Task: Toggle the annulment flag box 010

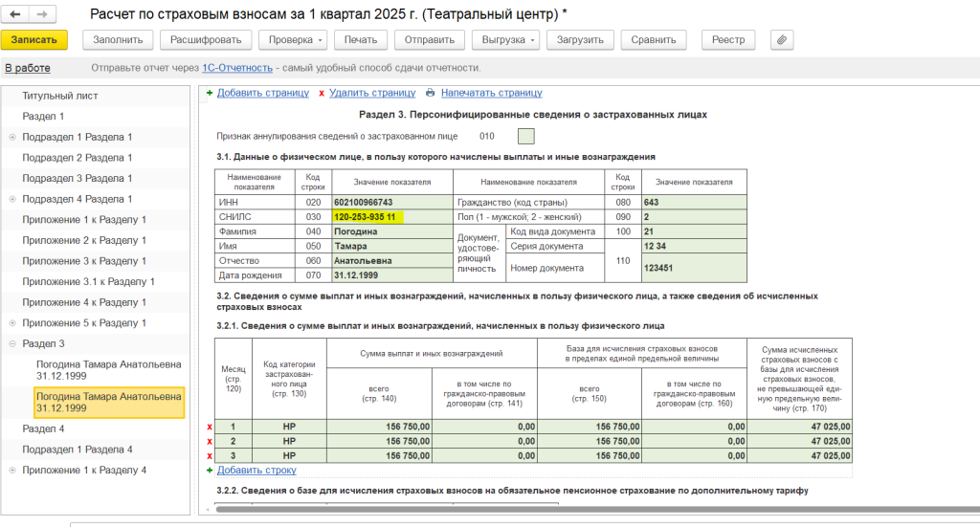Action: [x=525, y=136]
